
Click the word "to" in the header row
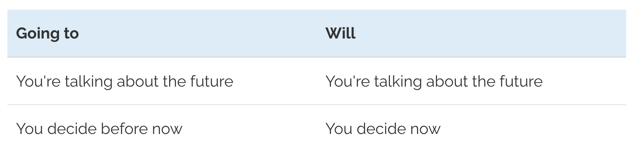pyautogui.click(x=71, y=34)
